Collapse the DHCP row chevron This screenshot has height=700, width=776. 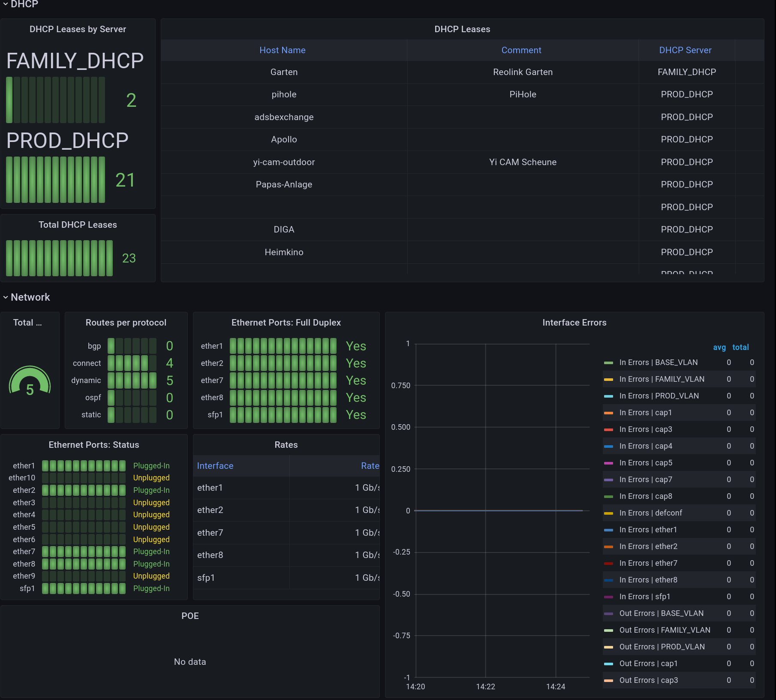click(x=6, y=4)
